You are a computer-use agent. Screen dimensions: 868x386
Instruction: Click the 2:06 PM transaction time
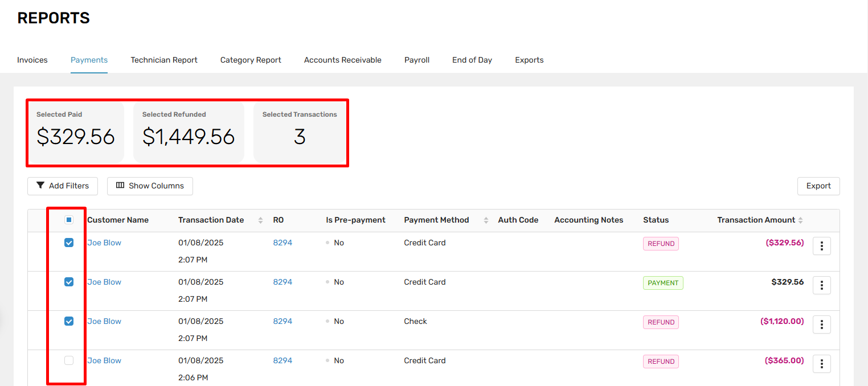coord(193,377)
